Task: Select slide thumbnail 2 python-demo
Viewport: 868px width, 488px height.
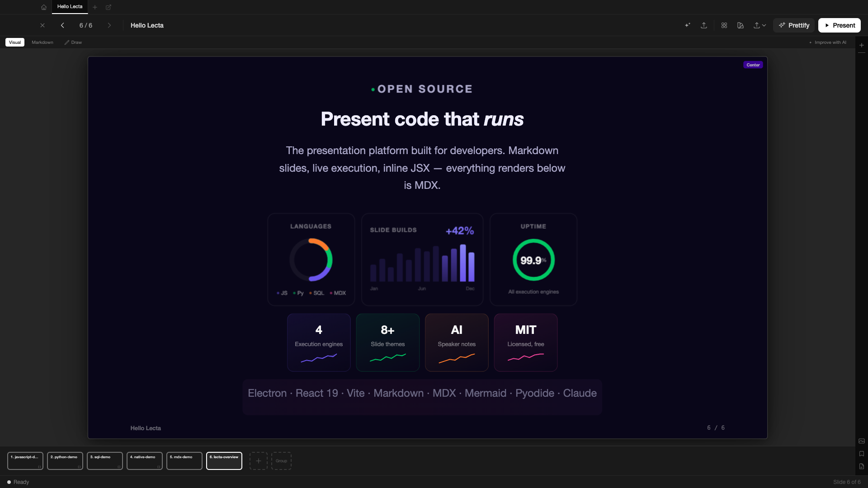Action: click(65, 461)
